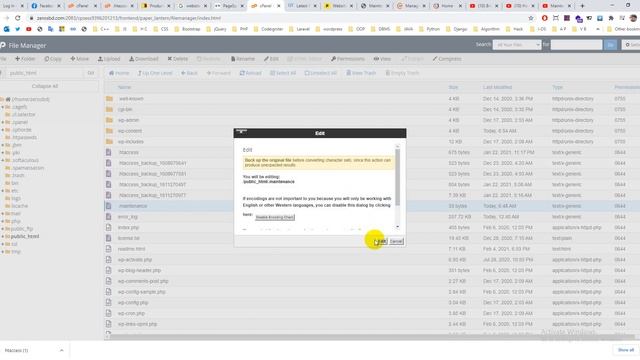The height and width of the screenshot is (360, 640).
Task: Open the Search scope dropdown
Action: (517, 44)
